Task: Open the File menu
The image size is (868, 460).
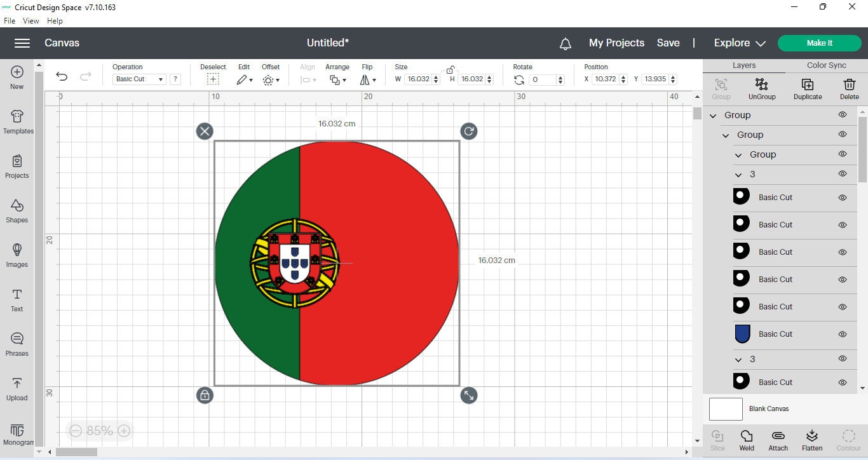Action: 10,20
